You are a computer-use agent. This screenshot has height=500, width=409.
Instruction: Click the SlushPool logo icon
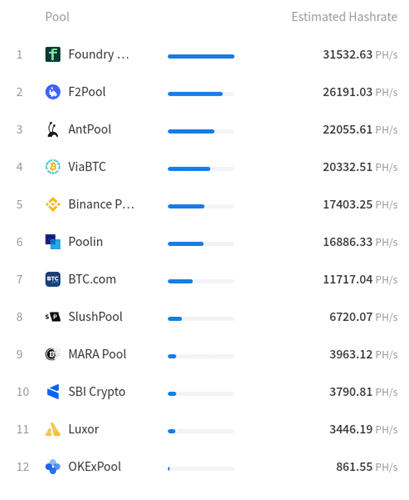53,317
